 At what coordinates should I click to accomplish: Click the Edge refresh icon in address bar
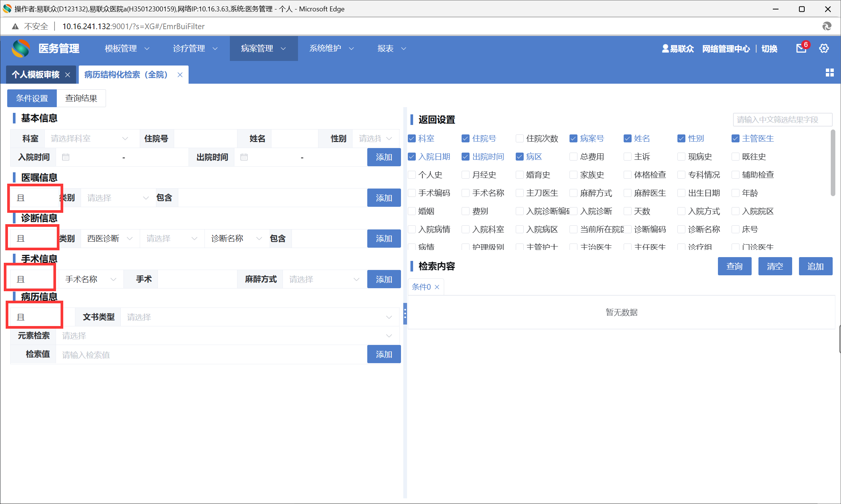coord(827,26)
